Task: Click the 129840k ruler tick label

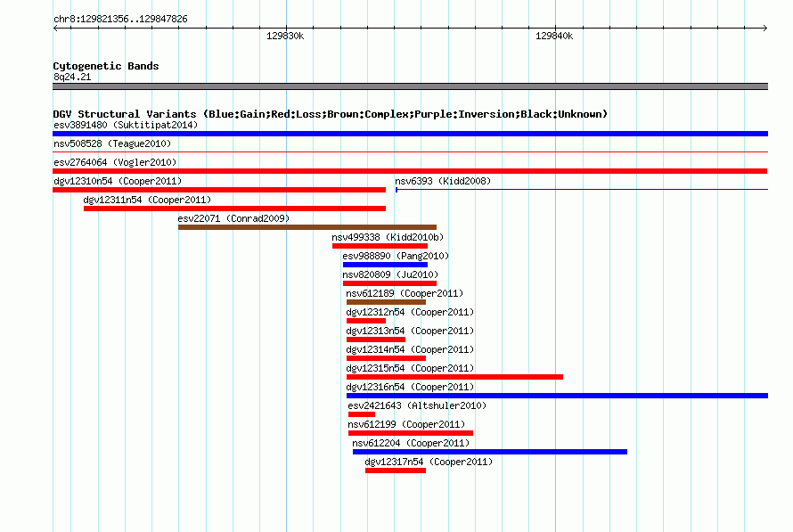Action: click(x=554, y=36)
